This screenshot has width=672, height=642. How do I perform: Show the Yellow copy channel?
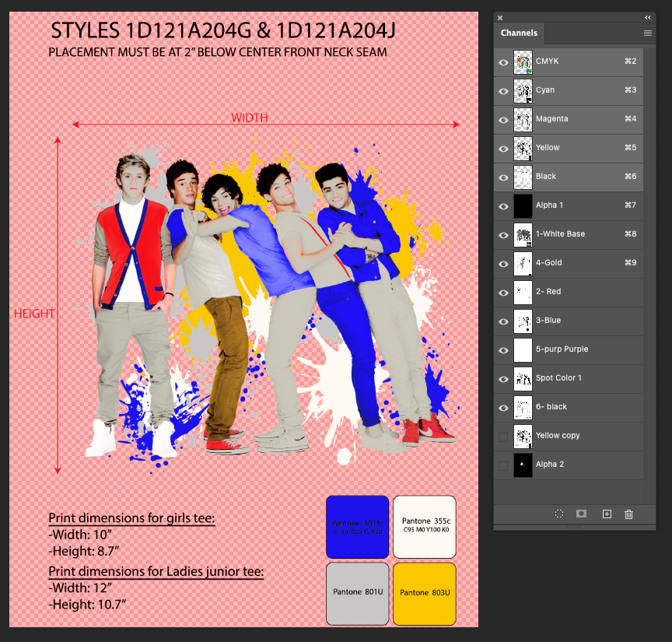pyautogui.click(x=503, y=437)
